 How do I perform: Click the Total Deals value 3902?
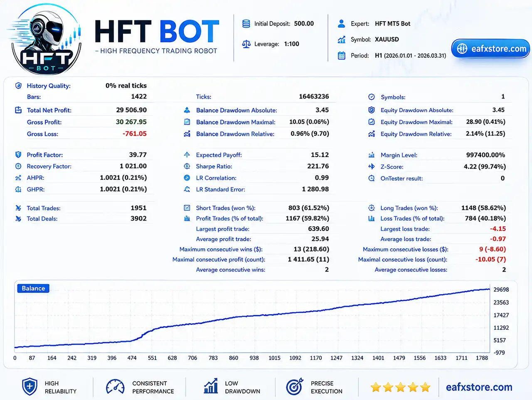tap(138, 218)
